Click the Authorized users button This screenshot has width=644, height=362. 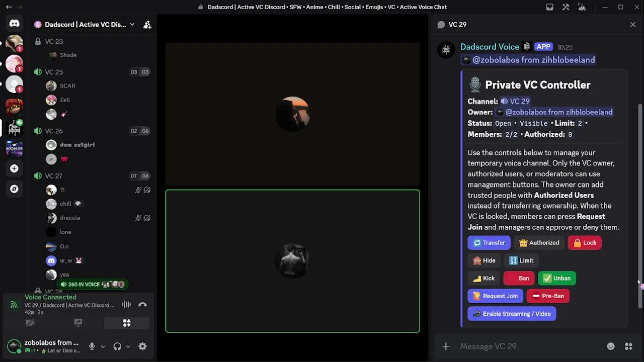539,243
